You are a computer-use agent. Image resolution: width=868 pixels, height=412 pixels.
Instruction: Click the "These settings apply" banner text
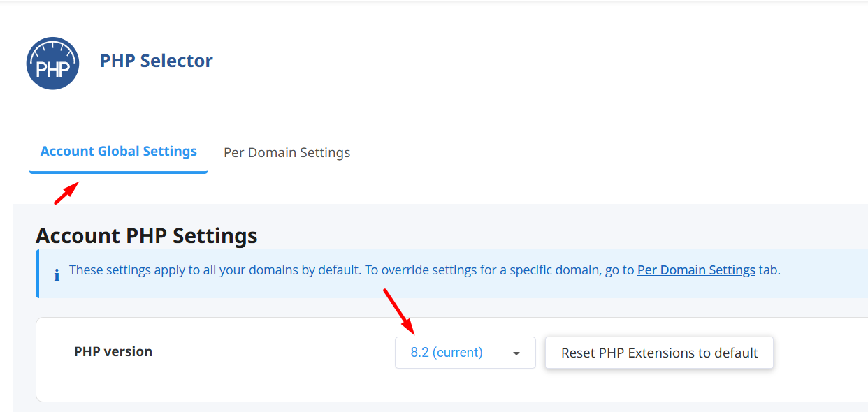pos(214,270)
